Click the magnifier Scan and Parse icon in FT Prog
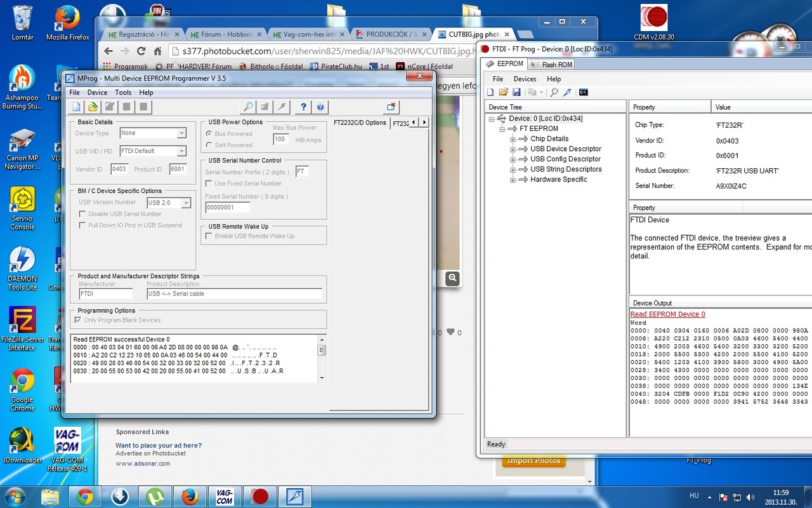Viewport: 812px width, 508px height. click(x=554, y=92)
